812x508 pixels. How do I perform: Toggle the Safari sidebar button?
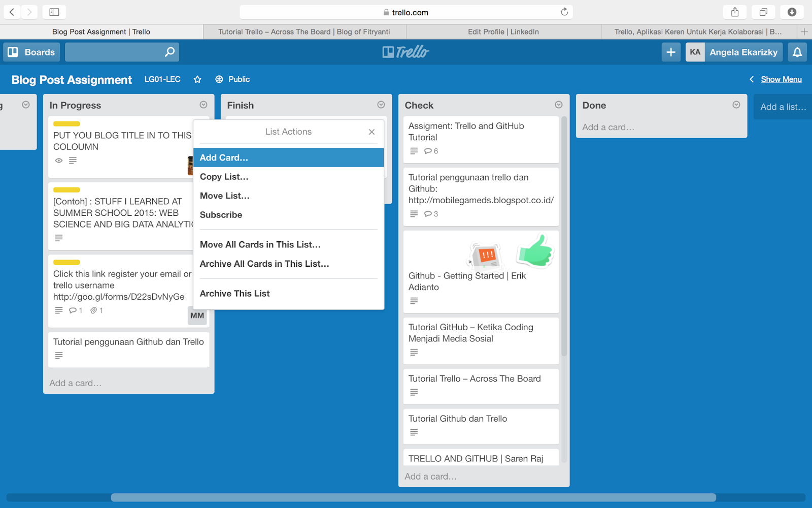[54, 12]
